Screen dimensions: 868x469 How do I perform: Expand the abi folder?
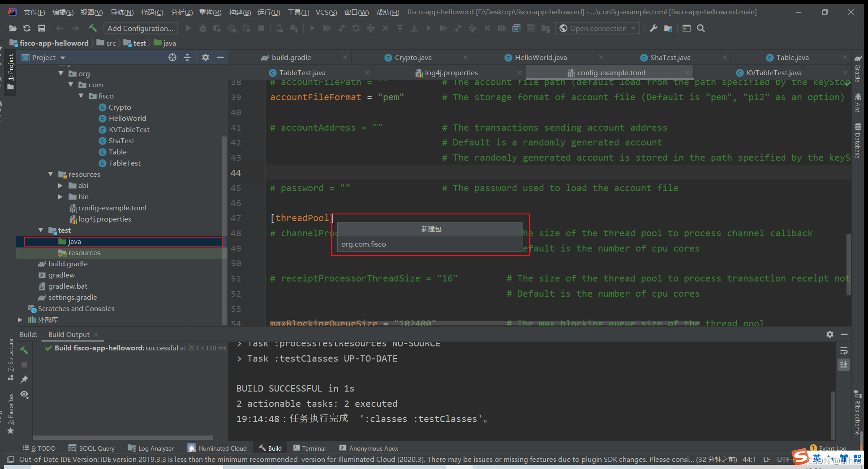[61, 185]
